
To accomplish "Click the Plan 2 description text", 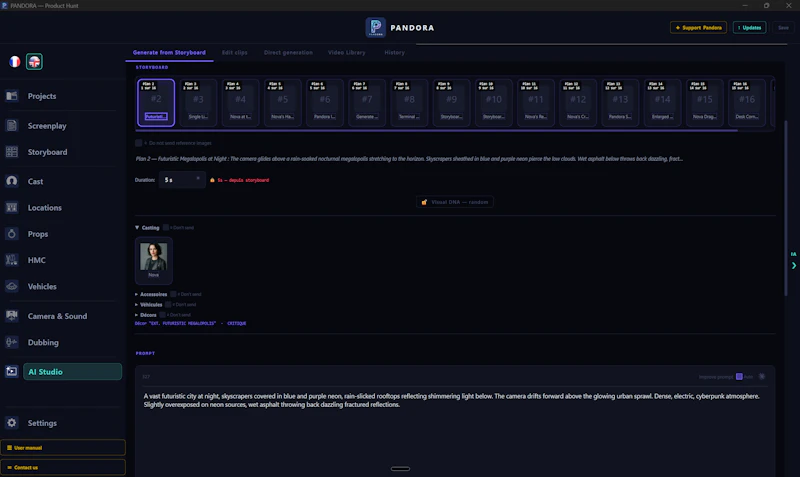I will (x=409, y=159).
